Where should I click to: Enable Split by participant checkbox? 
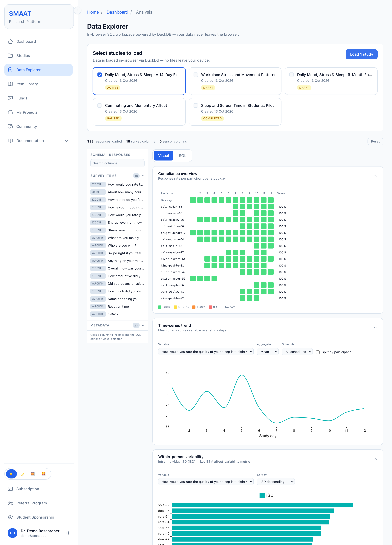318,352
